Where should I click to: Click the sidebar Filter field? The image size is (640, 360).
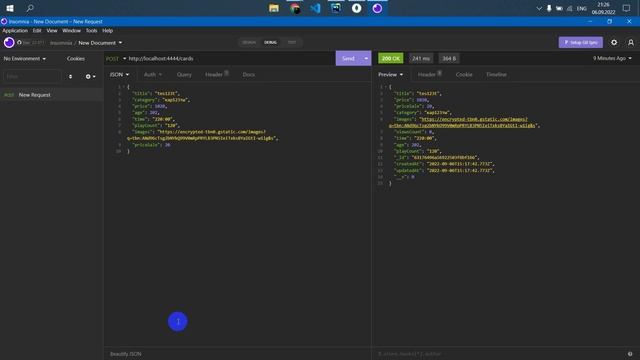tap(32, 76)
